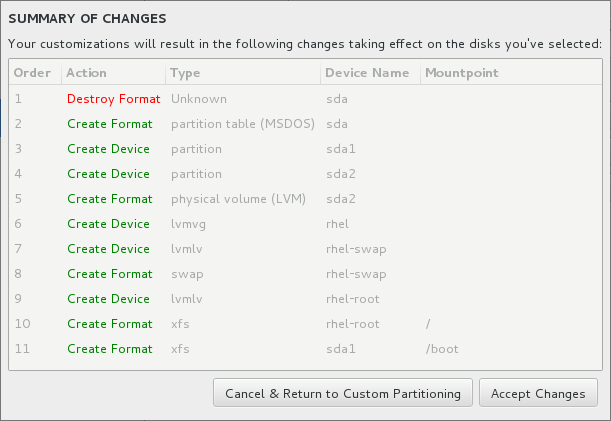Sort by the Mountpoint column header

(x=461, y=73)
